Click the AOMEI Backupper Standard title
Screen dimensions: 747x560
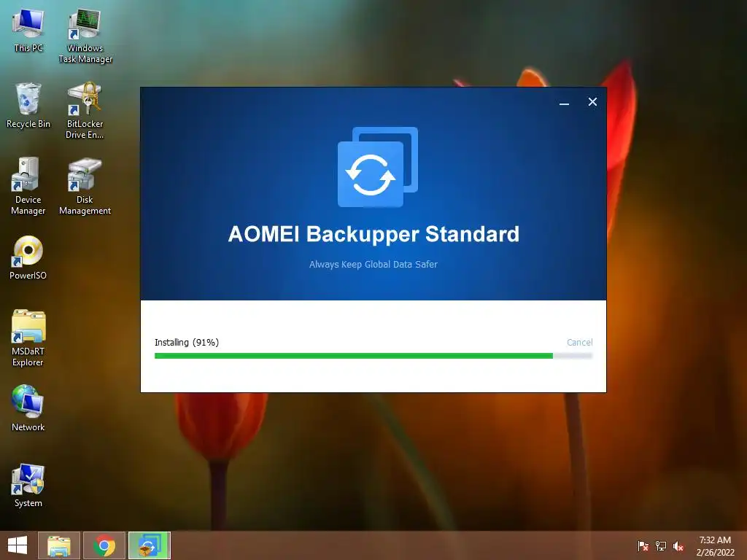[x=373, y=234]
